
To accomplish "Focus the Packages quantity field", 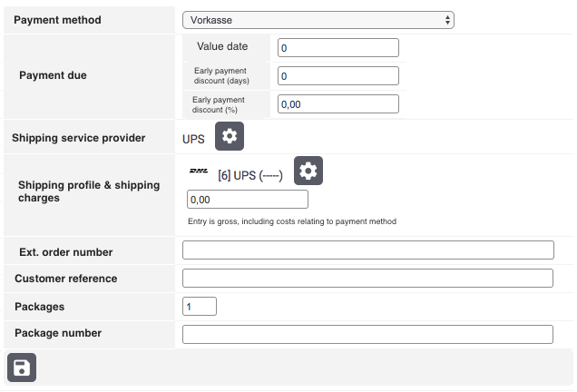I will click(x=200, y=307).
